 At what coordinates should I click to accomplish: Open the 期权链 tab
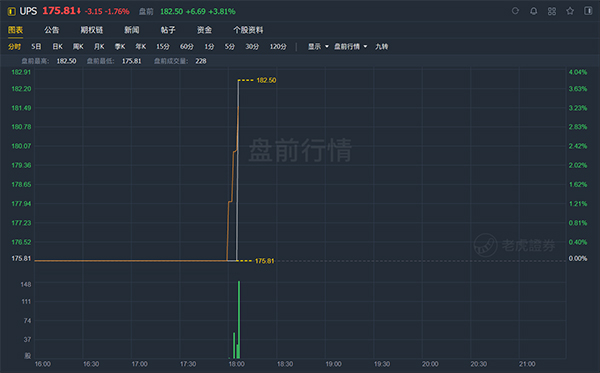pos(91,30)
